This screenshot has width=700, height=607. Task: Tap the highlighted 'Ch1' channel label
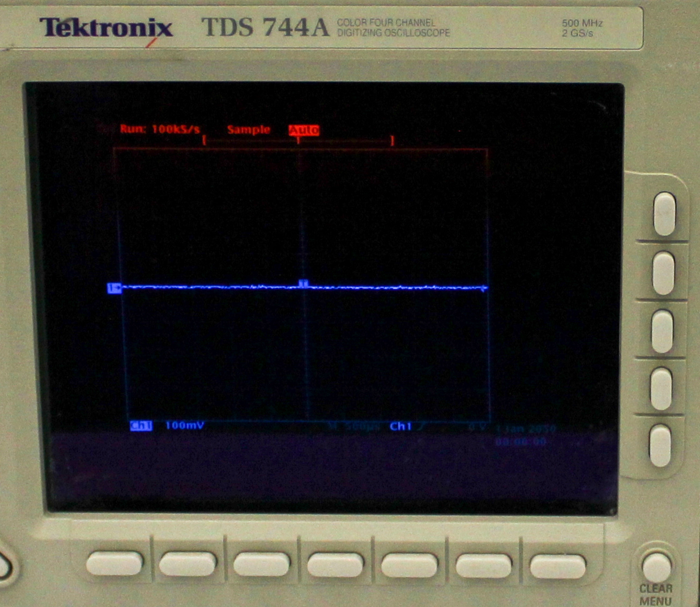tap(142, 426)
